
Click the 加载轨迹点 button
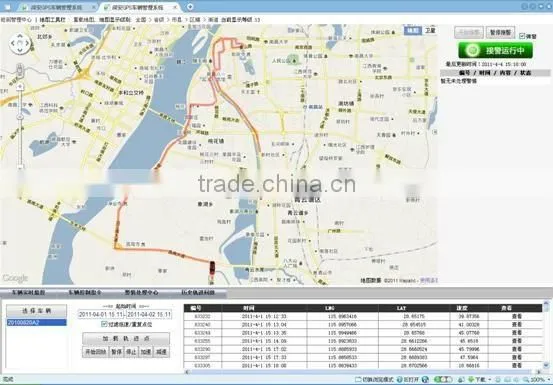[x=126, y=338]
